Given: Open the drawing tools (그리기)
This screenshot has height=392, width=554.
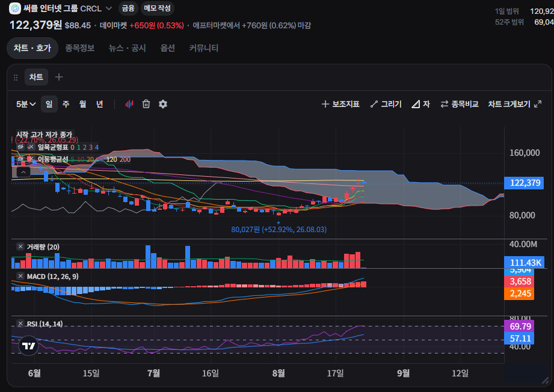Looking at the screenshot, I should [x=386, y=104].
